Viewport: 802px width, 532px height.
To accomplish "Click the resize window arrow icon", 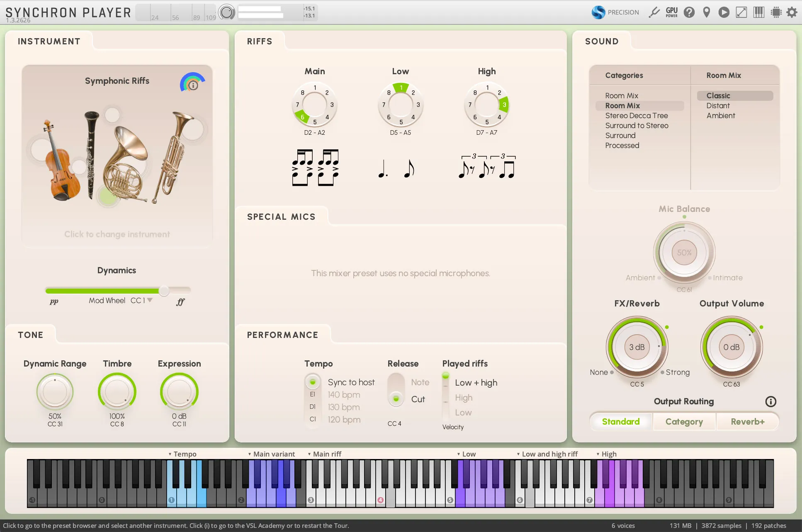I will point(741,12).
